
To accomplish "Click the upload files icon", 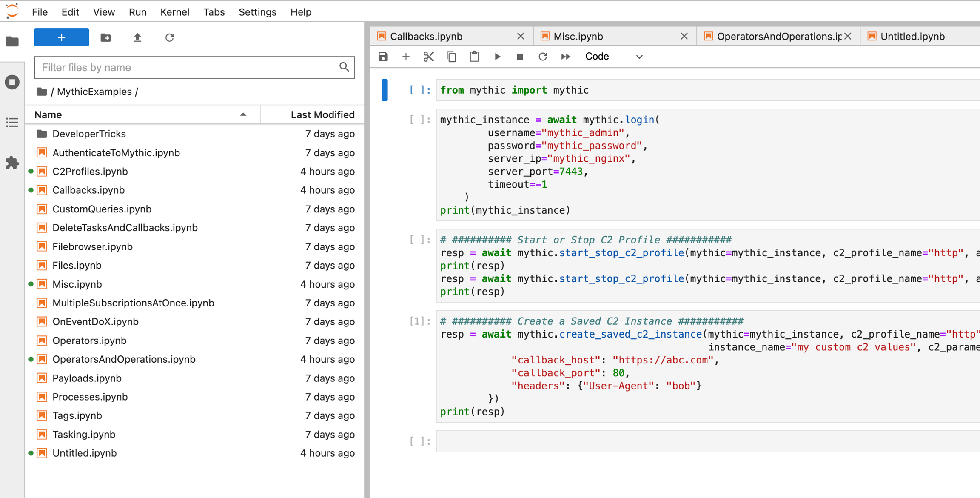I will (137, 37).
